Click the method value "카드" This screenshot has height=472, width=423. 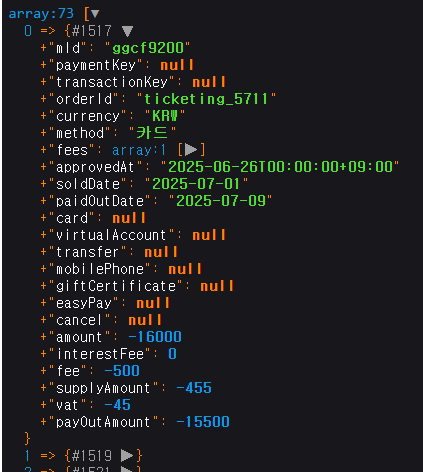coord(152,133)
